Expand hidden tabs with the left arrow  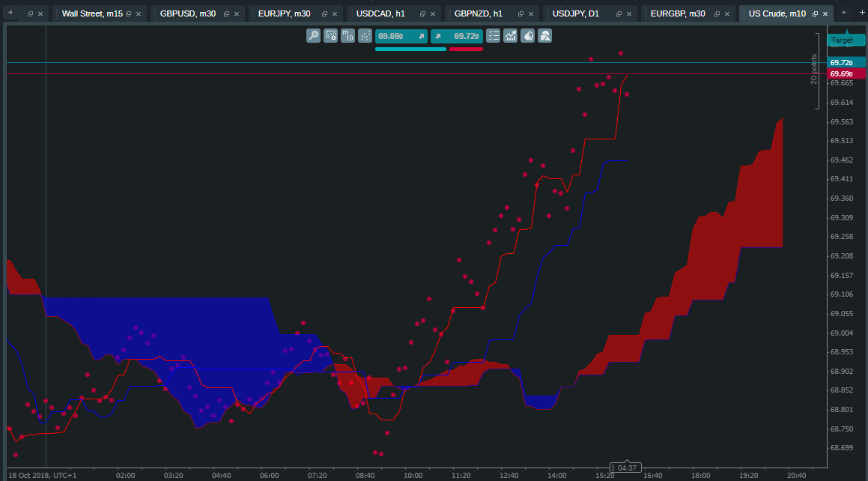[x=9, y=12]
